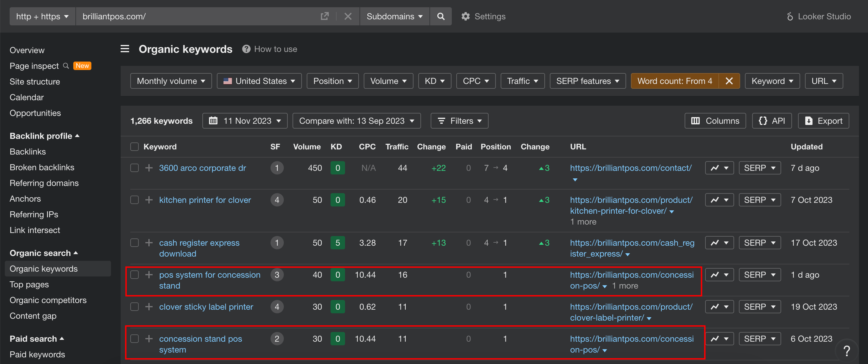The height and width of the screenshot is (364, 868).
Task: Clear the brilliantpos.com URL field
Action: pos(348,16)
